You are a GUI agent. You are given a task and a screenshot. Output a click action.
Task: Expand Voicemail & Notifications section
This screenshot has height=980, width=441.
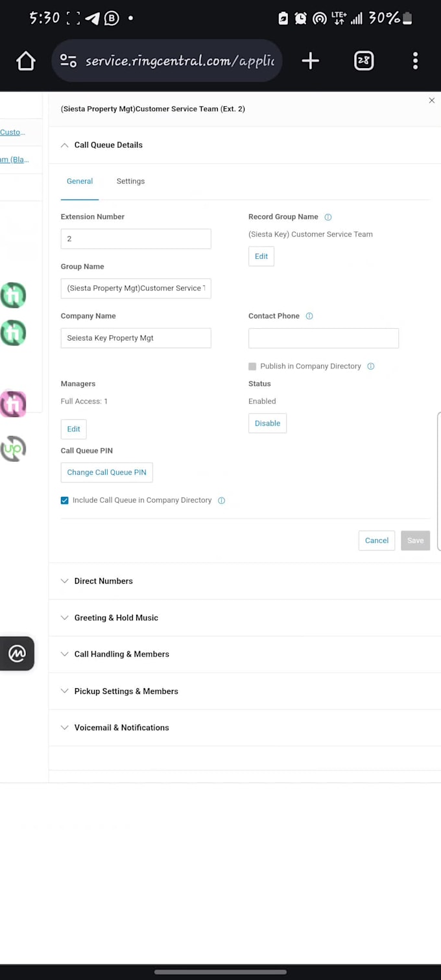[245, 728]
